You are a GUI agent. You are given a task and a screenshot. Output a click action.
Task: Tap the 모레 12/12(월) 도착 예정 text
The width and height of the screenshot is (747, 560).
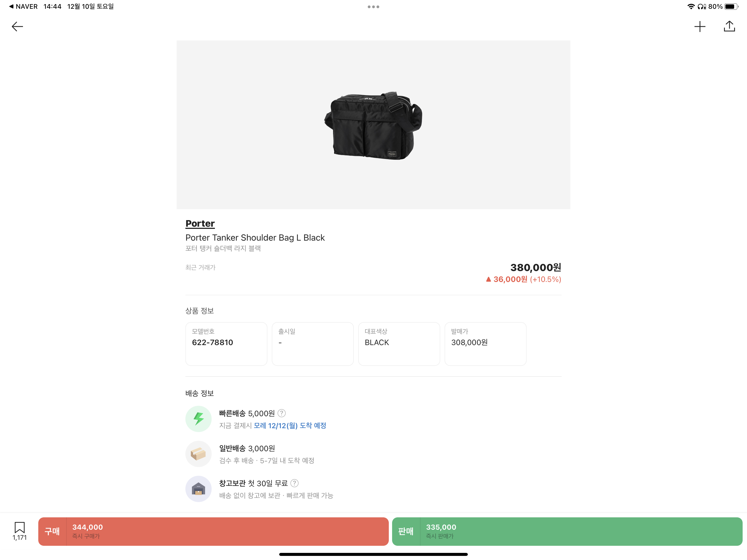coord(290,425)
